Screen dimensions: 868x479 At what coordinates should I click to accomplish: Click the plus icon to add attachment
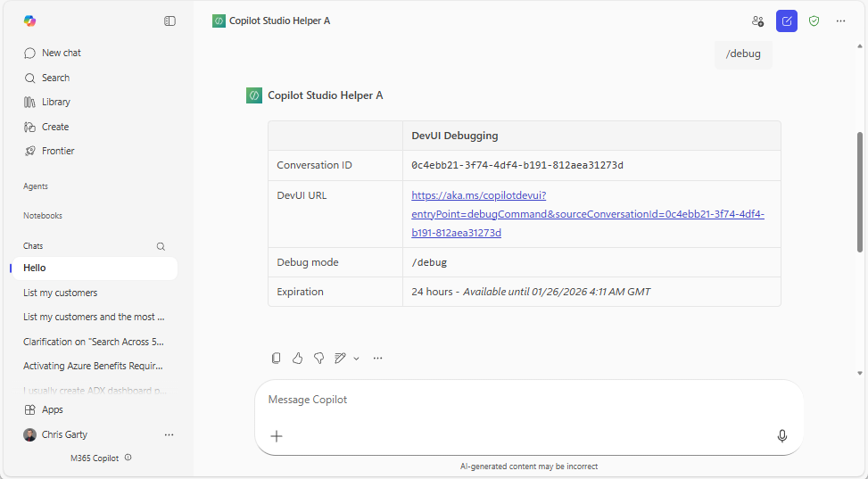(277, 436)
